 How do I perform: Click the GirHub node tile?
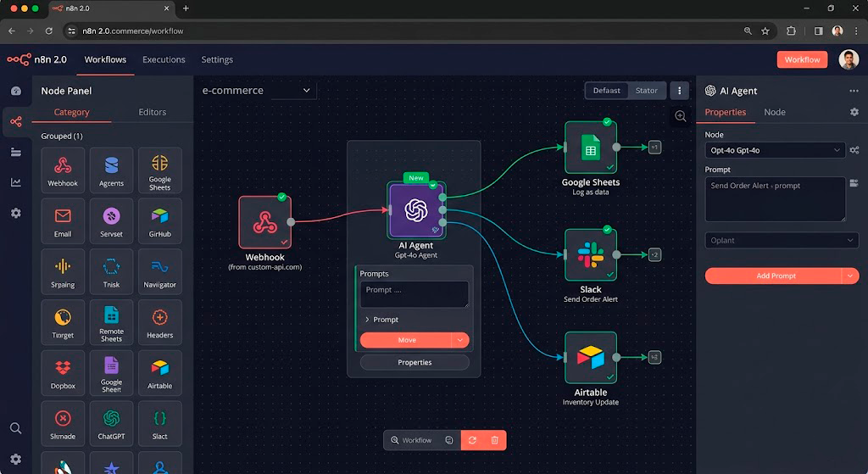click(159, 221)
